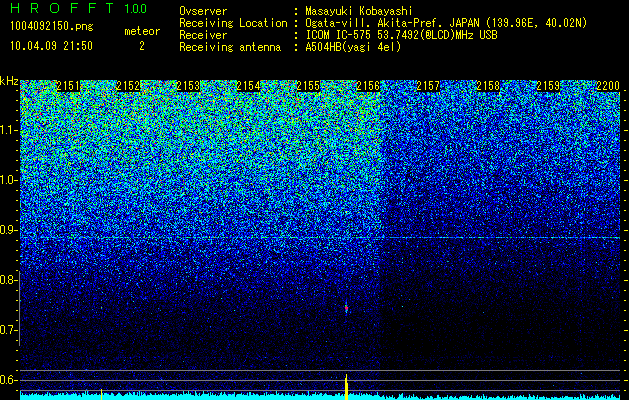
Task: Click the version number 1.0.0
Action: [x=136, y=9]
